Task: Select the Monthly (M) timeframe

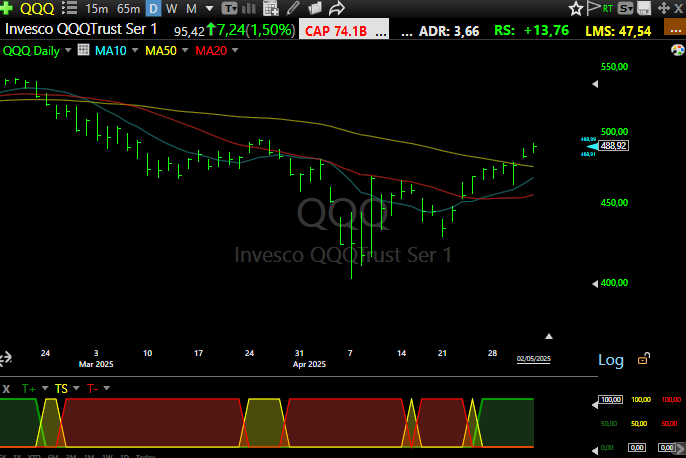Action: [x=191, y=8]
